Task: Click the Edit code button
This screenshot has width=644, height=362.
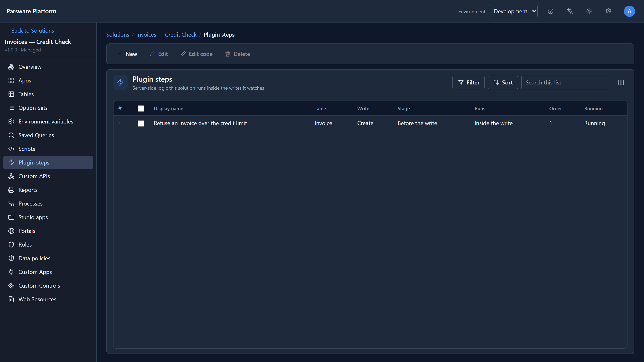Action: click(x=196, y=54)
